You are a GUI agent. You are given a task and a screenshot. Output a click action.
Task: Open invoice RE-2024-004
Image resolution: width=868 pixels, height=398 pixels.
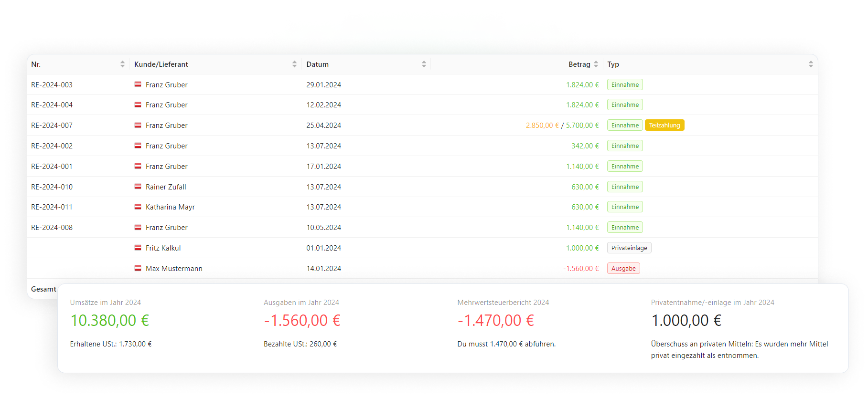[x=52, y=105]
